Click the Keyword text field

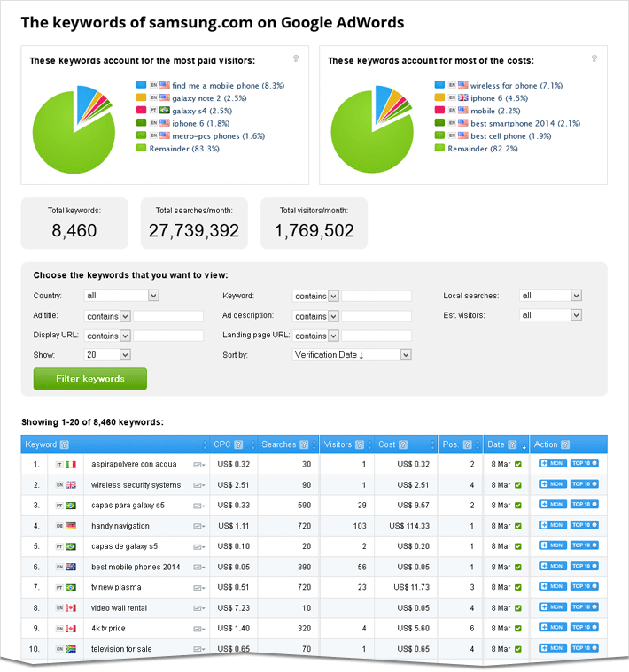coord(377,296)
